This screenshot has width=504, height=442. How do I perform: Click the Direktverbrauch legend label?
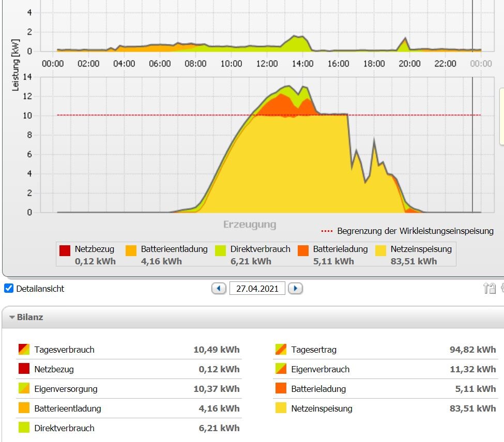click(x=260, y=249)
